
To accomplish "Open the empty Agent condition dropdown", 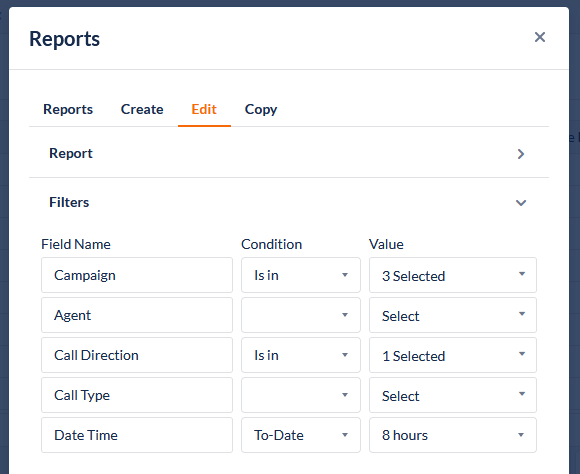I will click(301, 315).
